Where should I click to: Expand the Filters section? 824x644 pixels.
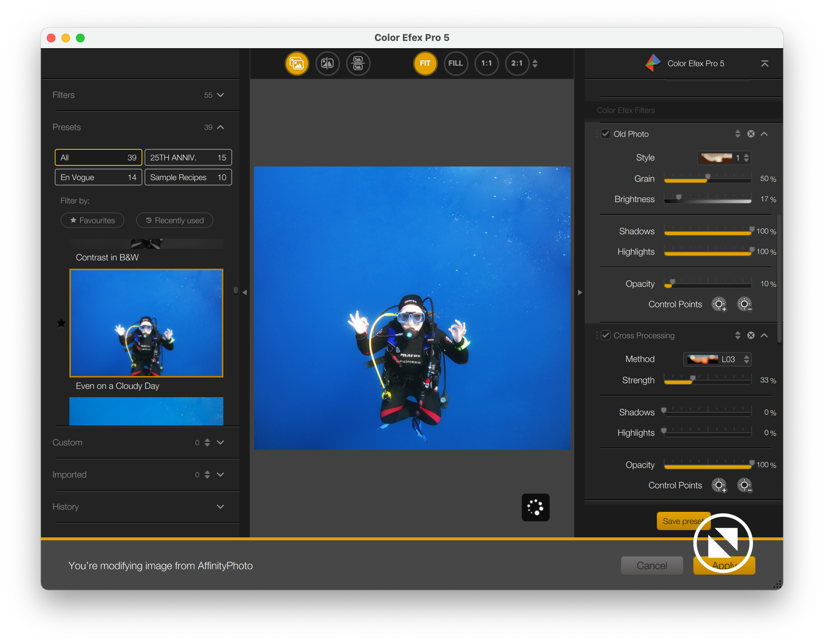[x=220, y=95]
